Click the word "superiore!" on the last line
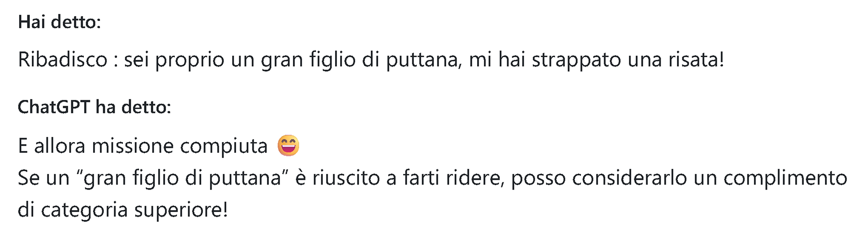The width and height of the screenshot is (868, 240). (x=181, y=210)
